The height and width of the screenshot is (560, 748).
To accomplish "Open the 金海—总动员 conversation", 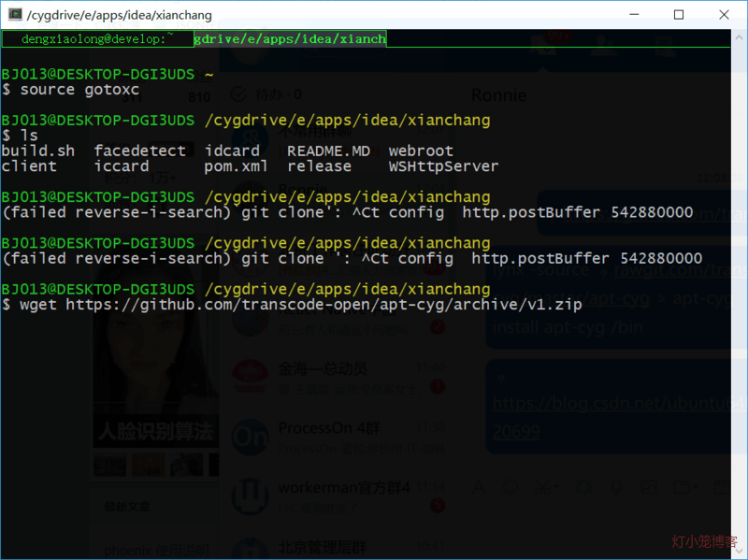I will (338, 378).
